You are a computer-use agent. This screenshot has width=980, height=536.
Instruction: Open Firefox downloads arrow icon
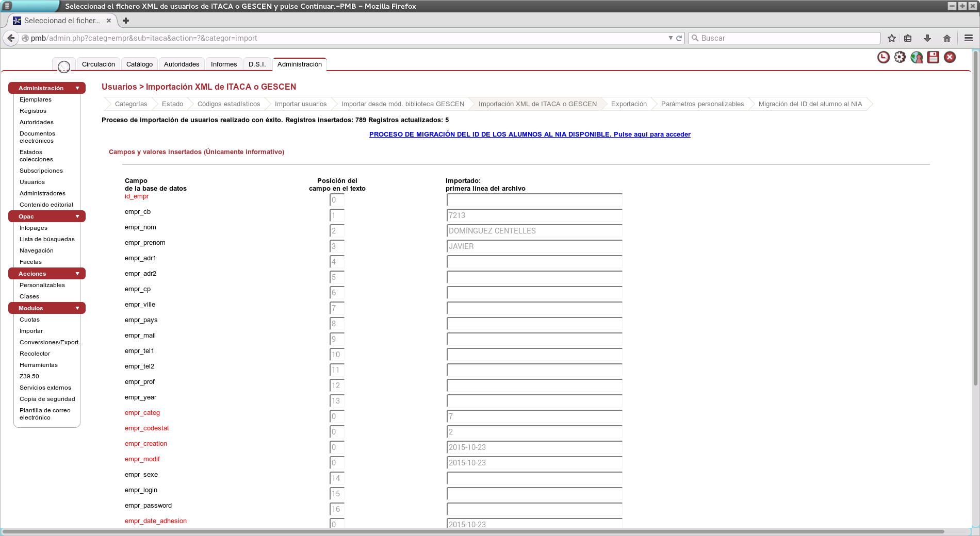(x=927, y=38)
